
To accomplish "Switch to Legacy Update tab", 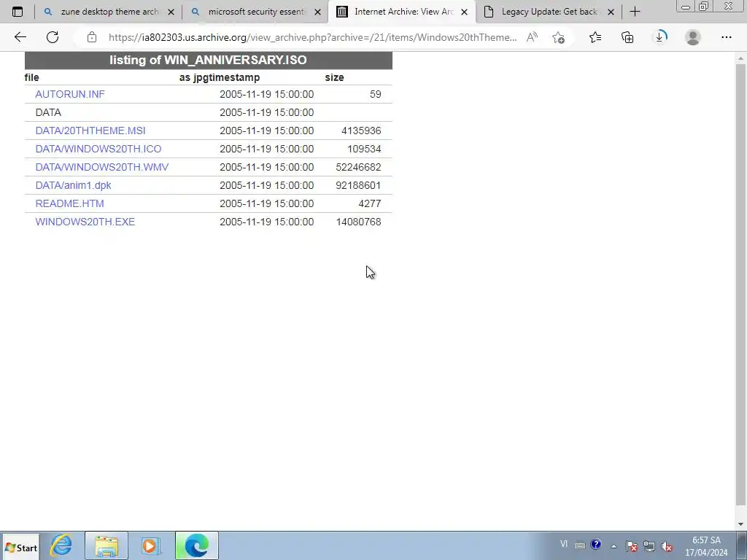I will tap(549, 12).
